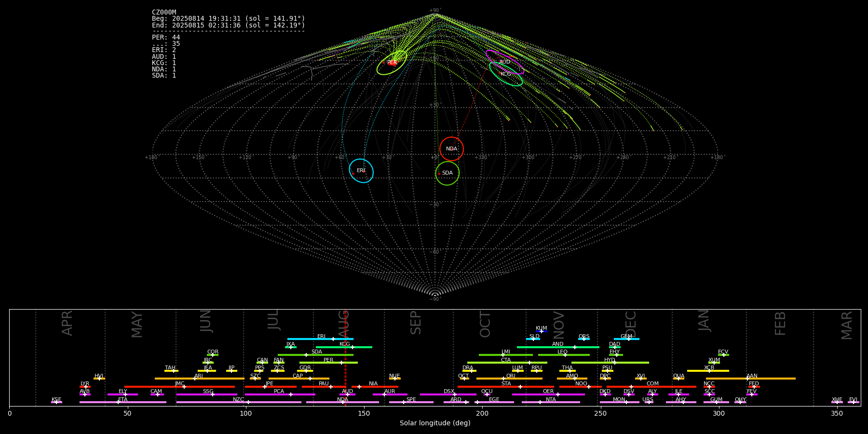The height and width of the screenshot is (434, 868).
Task: Click the KCG activity bar in timeline
Action: [344, 347]
